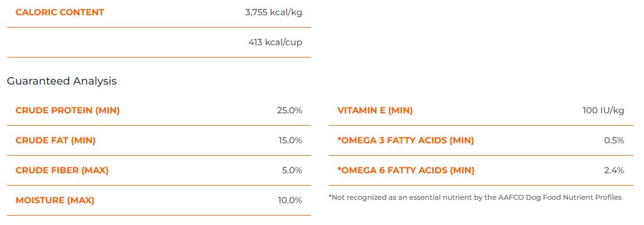
Task: Click the AAFCO footnote text
Action: click(475, 197)
